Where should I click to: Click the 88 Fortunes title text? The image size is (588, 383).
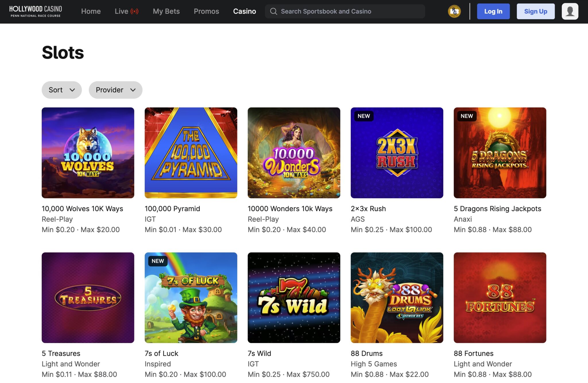[473, 353]
